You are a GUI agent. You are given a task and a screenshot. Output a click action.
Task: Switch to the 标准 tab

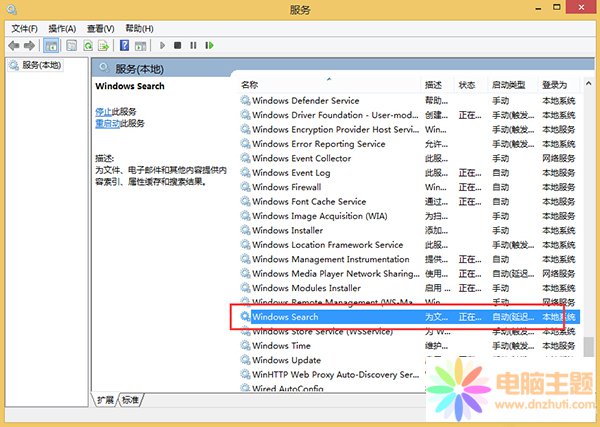[x=131, y=399]
